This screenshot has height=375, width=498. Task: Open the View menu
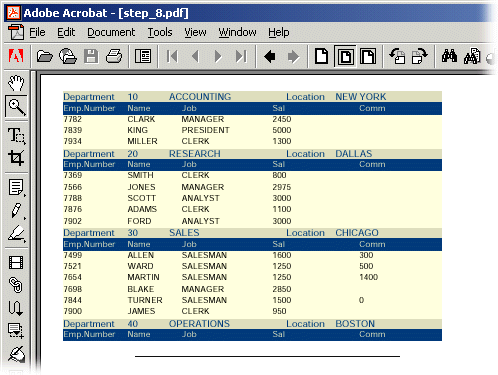click(x=195, y=32)
